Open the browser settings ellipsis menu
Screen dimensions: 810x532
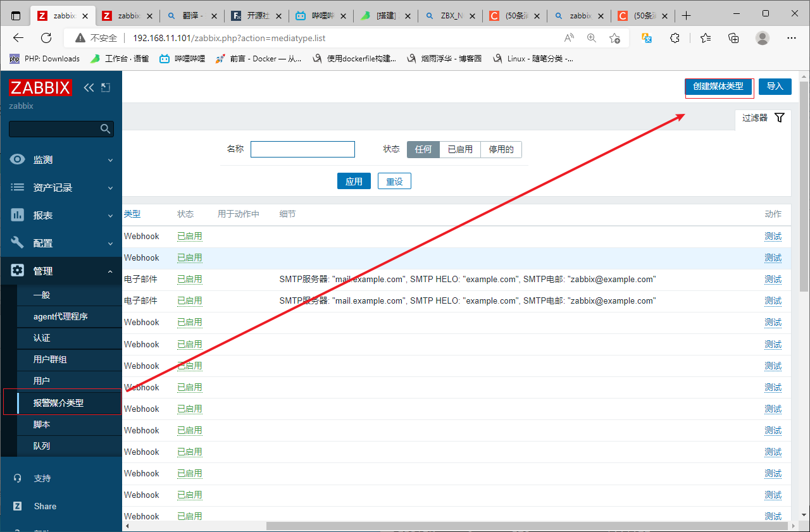tap(792, 38)
